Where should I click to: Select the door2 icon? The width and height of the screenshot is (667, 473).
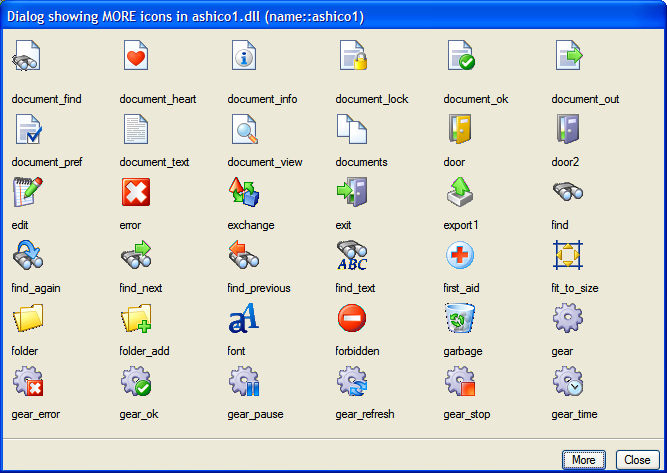(568, 129)
